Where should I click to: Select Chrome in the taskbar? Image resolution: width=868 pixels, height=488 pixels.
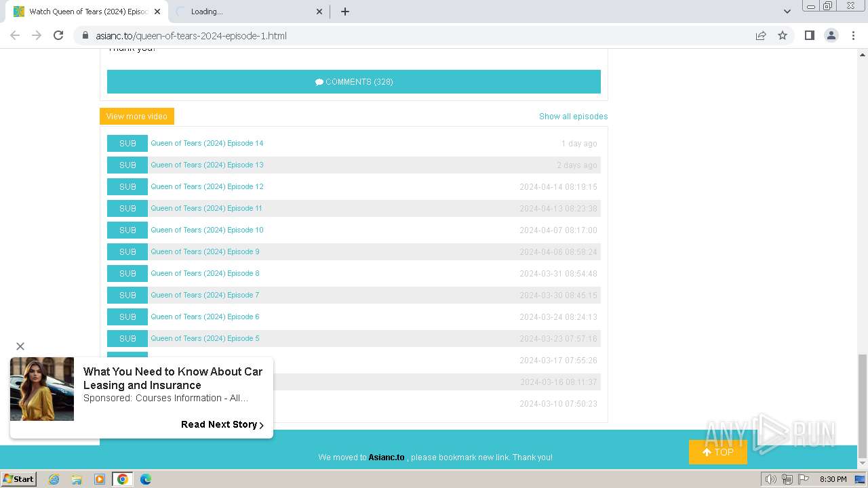(123, 479)
